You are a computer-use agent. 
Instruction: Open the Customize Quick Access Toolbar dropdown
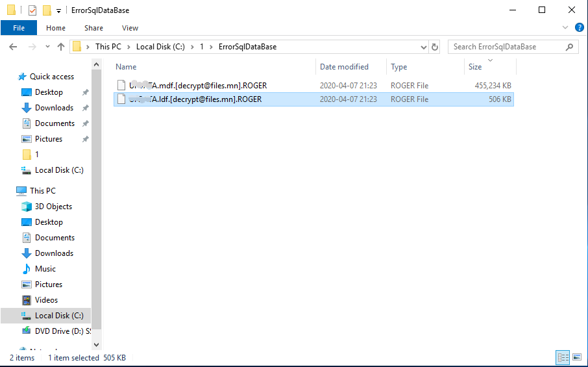58,11
